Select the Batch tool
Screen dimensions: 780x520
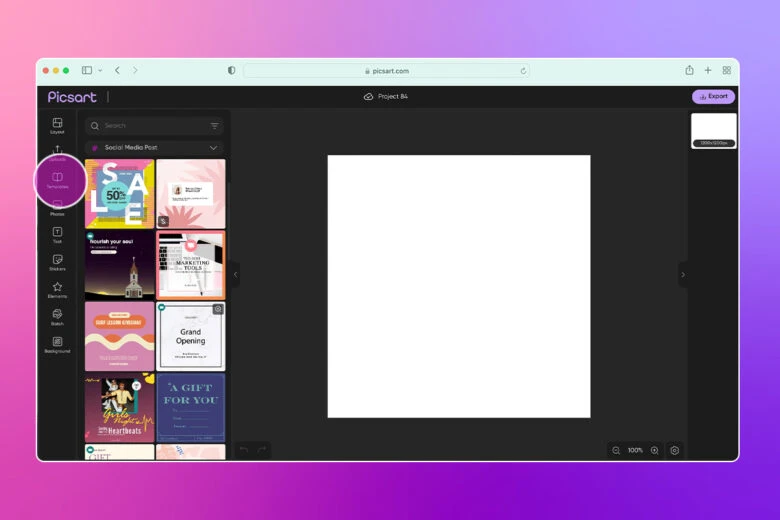57,317
